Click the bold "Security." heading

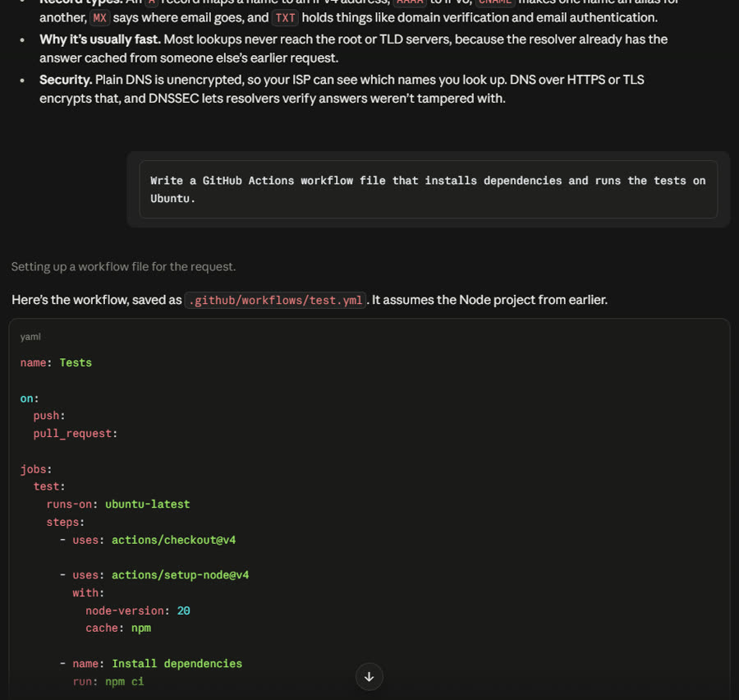tap(66, 80)
